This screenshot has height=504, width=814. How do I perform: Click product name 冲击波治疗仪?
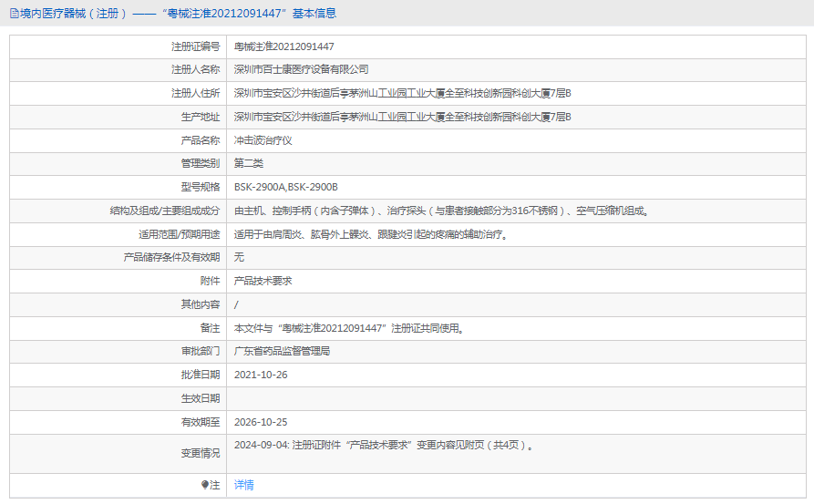(263, 140)
